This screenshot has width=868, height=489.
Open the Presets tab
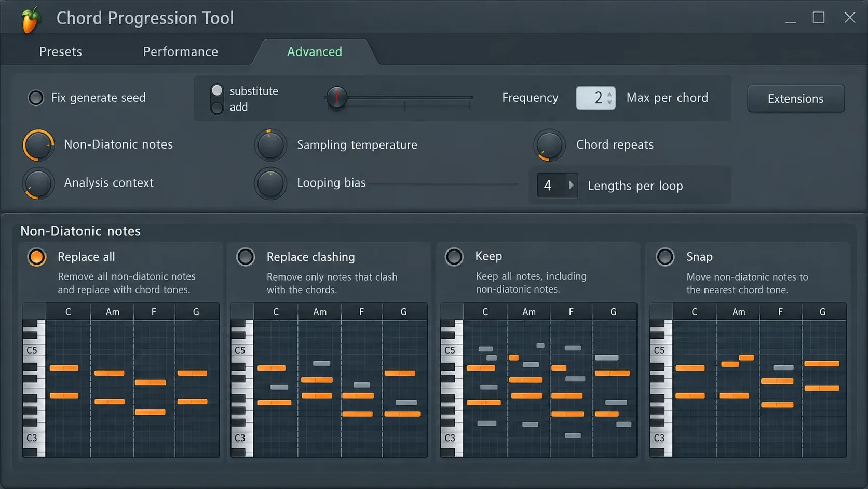(x=61, y=51)
